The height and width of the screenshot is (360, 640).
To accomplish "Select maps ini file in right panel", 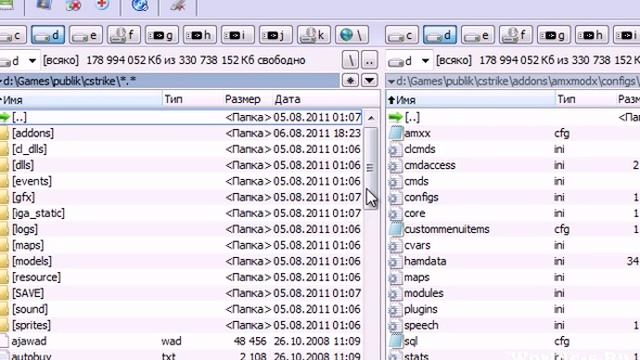I will tap(513, 277).
